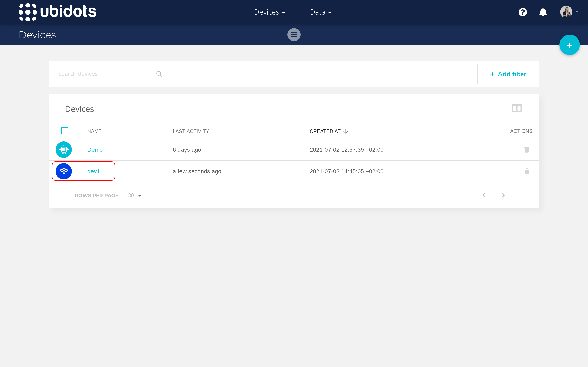Image resolution: width=588 pixels, height=367 pixels.
Task: Click the Add filter button
Action: point(508,74)
